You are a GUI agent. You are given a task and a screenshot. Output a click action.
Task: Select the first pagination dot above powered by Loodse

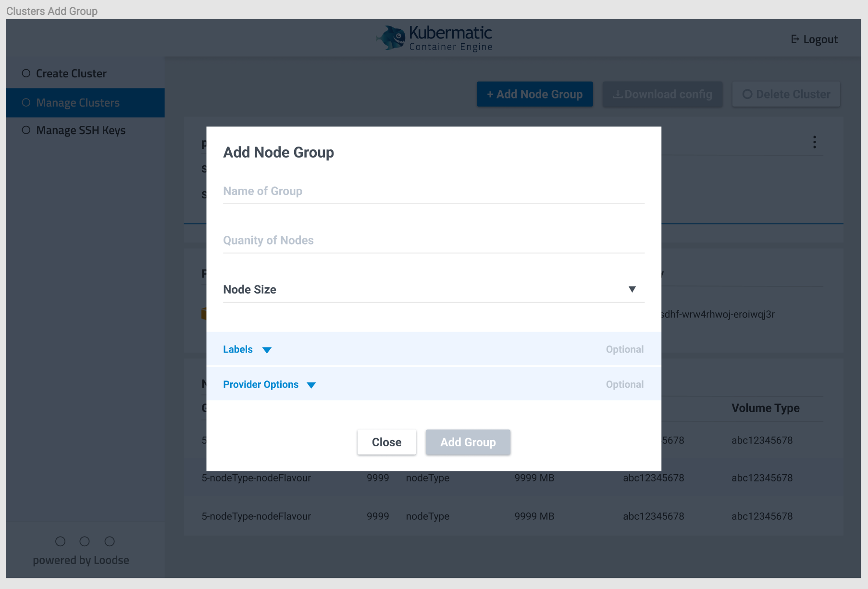click(60, 541)
